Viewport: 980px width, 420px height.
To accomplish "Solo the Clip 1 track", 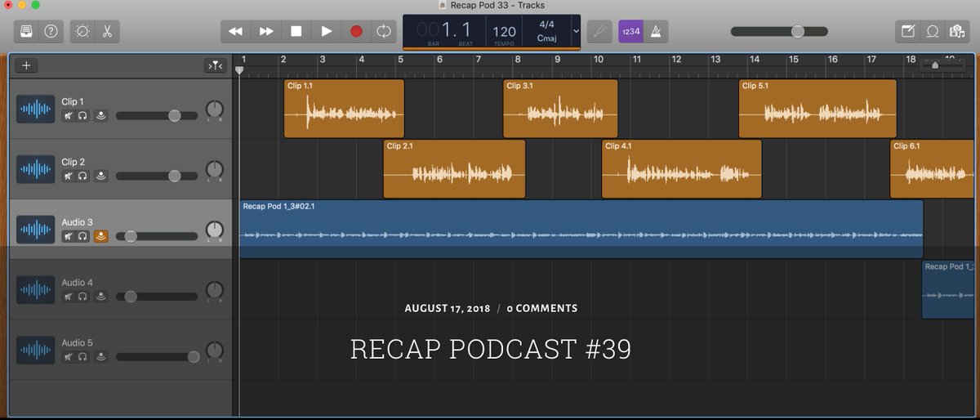I will (82, 116).
